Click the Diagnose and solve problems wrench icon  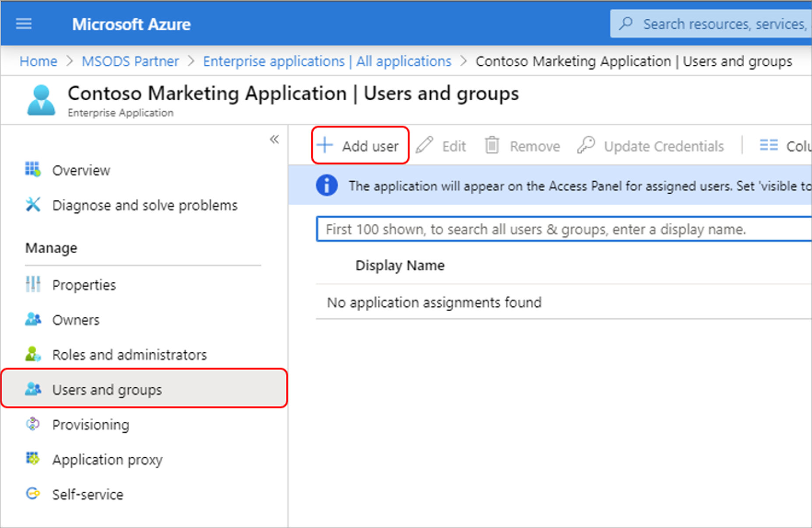tap(33, 204)
